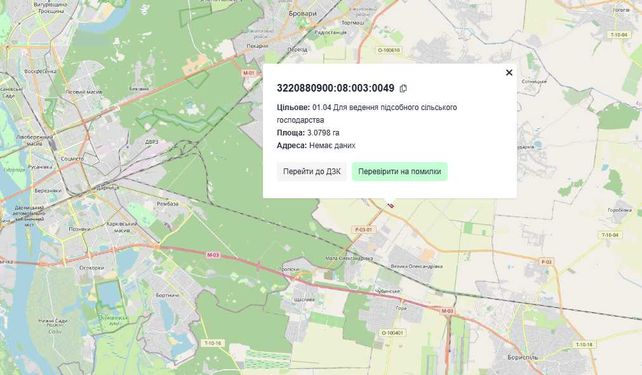Screen dimensions: 642x375
Task: Click the Бортничі label on the map
Action: (x=168, y=295)
